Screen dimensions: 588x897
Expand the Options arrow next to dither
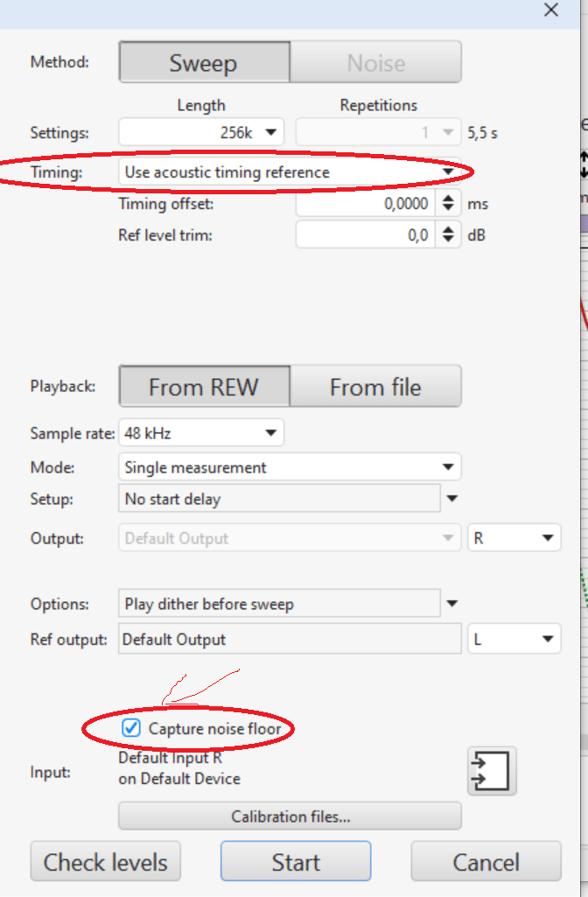tap(451, 604)
